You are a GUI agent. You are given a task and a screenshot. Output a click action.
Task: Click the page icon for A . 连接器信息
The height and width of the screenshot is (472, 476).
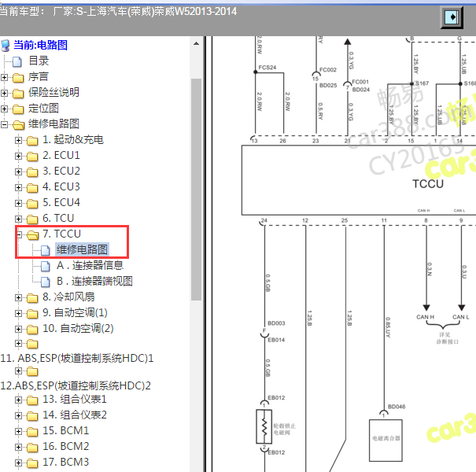click(x=46, y=266)
